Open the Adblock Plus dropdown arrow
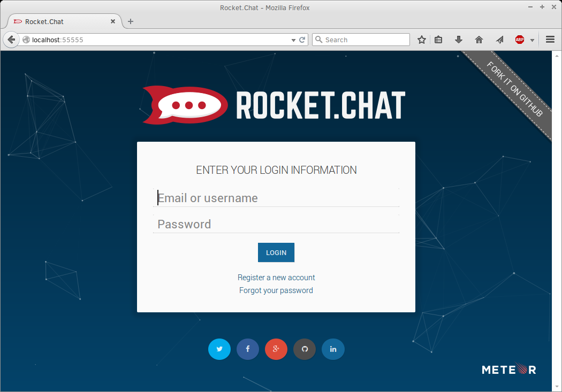The height and width of the screenshot is (392, 562). (531, 40)
